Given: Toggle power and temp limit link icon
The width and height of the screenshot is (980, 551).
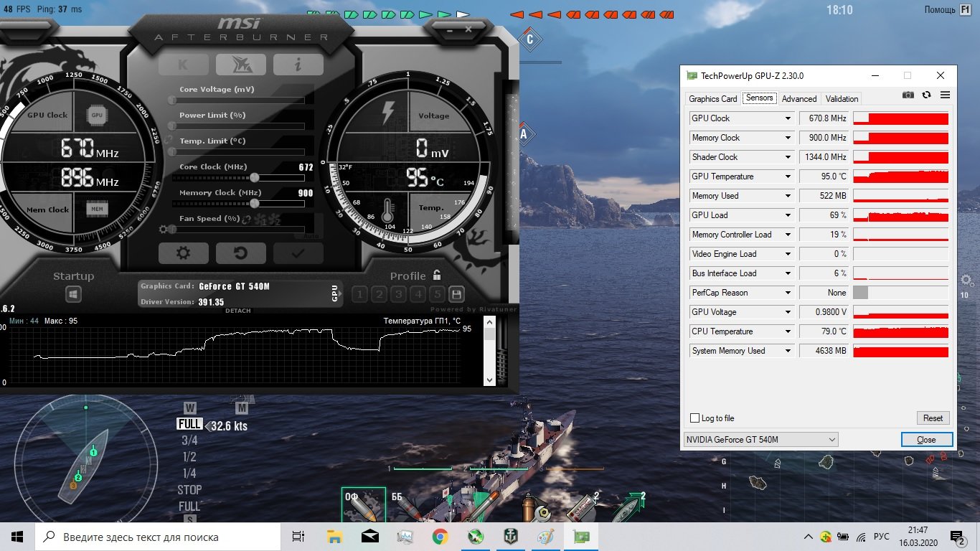Looking at the screenshot, I should pos(169,139).
